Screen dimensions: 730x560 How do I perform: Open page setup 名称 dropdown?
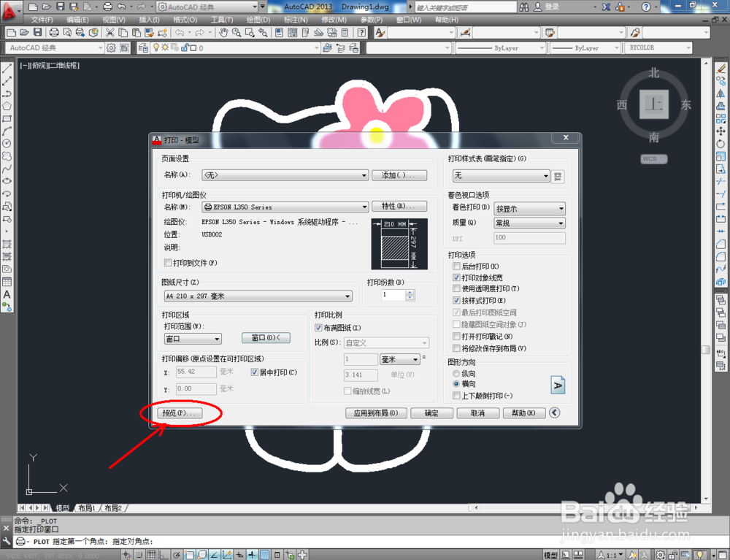[285, 175]
